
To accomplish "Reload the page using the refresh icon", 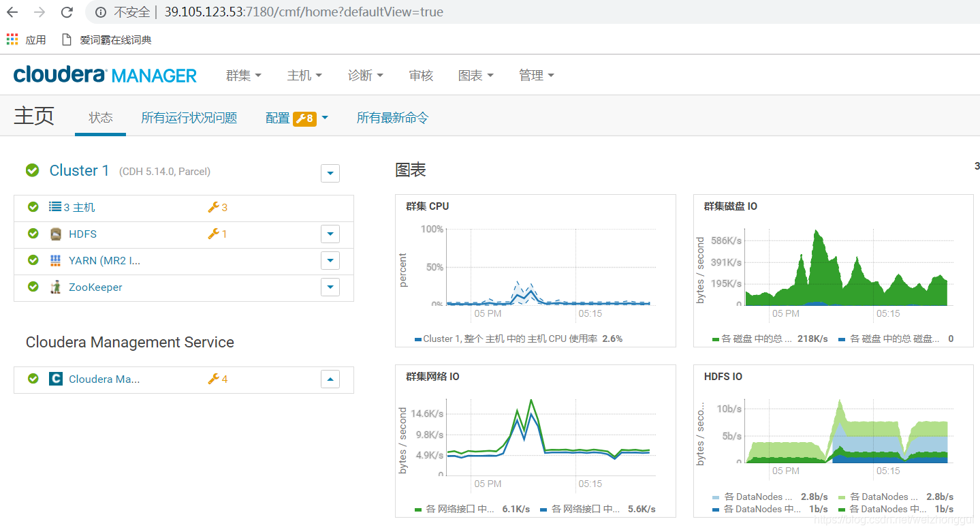I will coord(67,12).
